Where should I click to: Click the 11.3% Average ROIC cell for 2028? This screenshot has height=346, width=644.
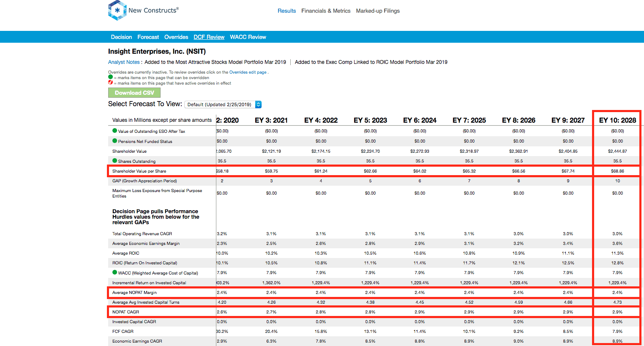click(617, 253)
